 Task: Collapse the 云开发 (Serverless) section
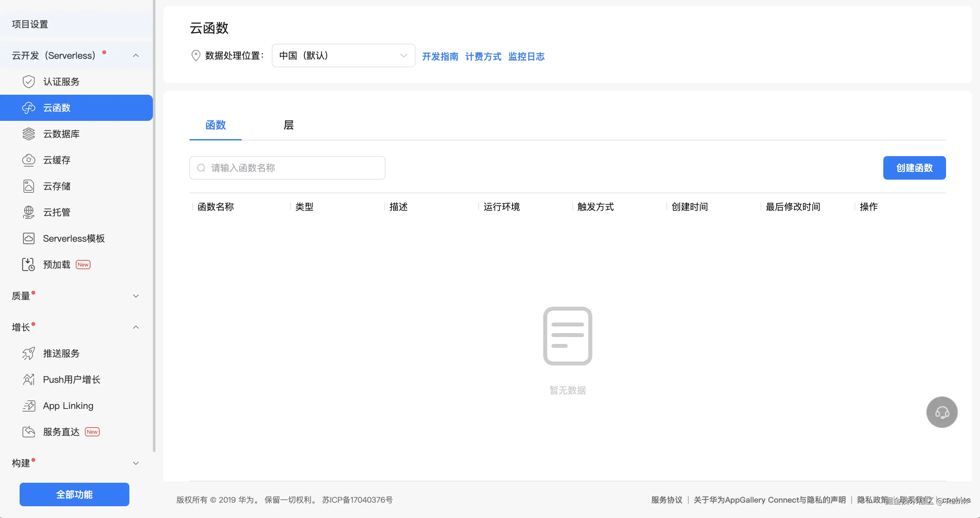pyautogui.click(x=136, y=56)
